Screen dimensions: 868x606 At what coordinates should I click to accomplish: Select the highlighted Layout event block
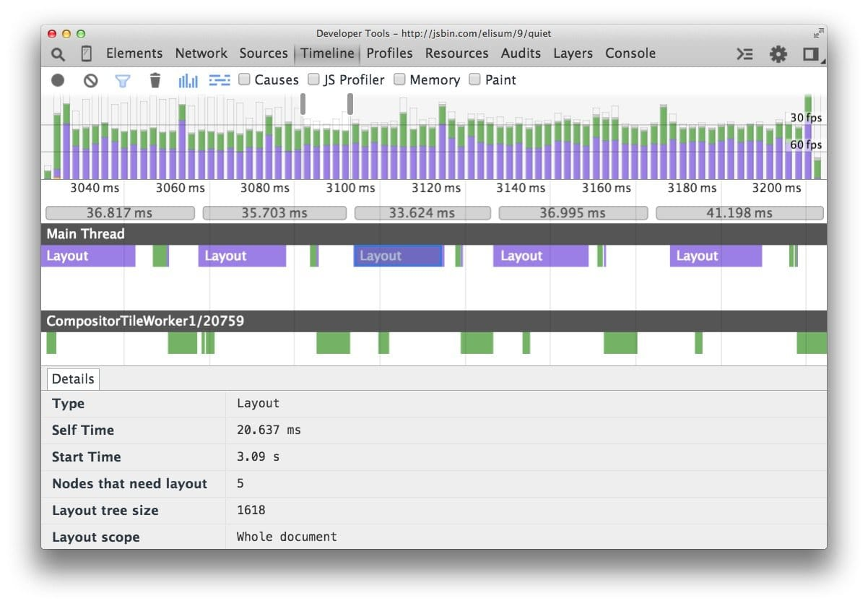[x=398, y=256]
